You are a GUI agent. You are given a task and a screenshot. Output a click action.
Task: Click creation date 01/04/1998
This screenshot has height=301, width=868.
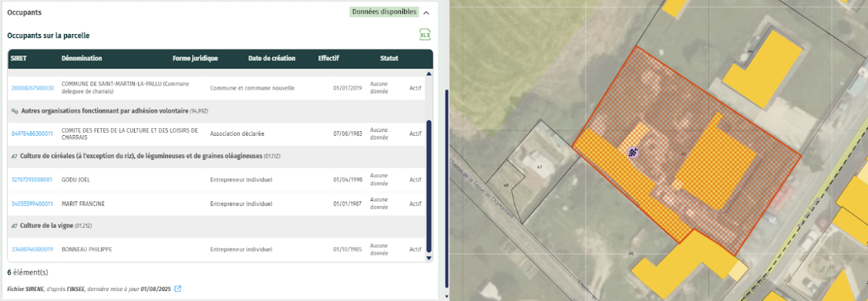click(x=347, y=180)
